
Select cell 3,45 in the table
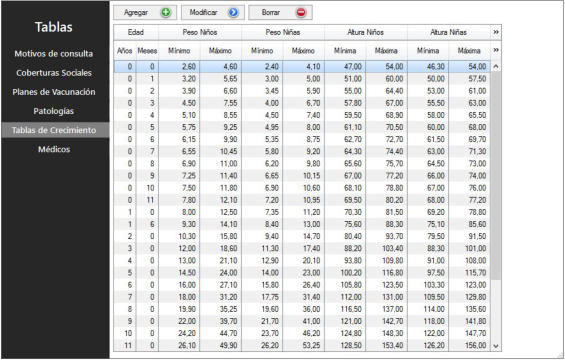262,91
